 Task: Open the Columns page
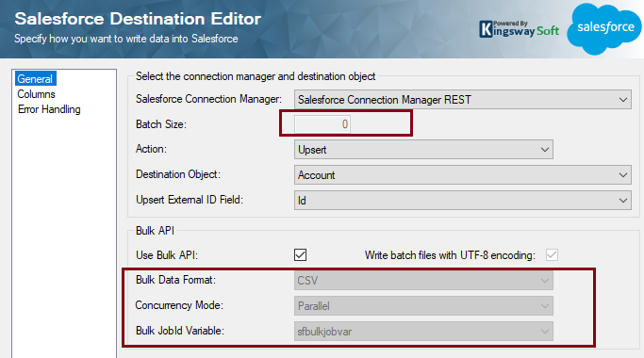[36, 94]
